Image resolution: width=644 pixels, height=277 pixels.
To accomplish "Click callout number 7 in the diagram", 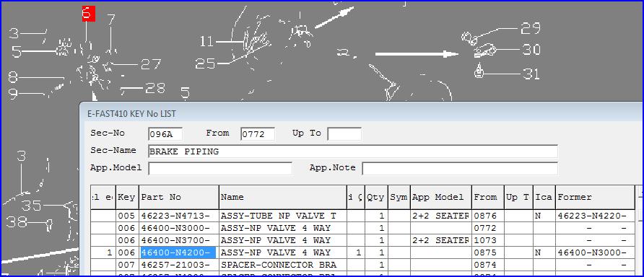I will (111, 19).
